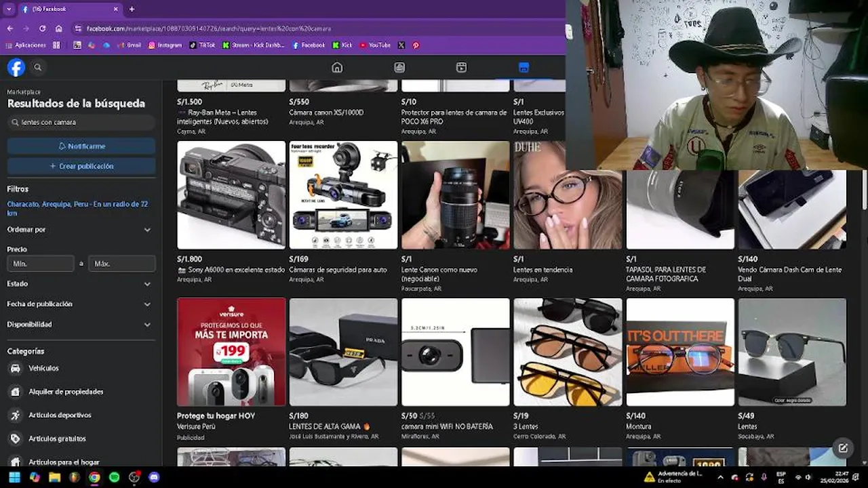The image size is (868, 488).
Task: Open the Reels video icon in top bar
Action: (461, 67)
